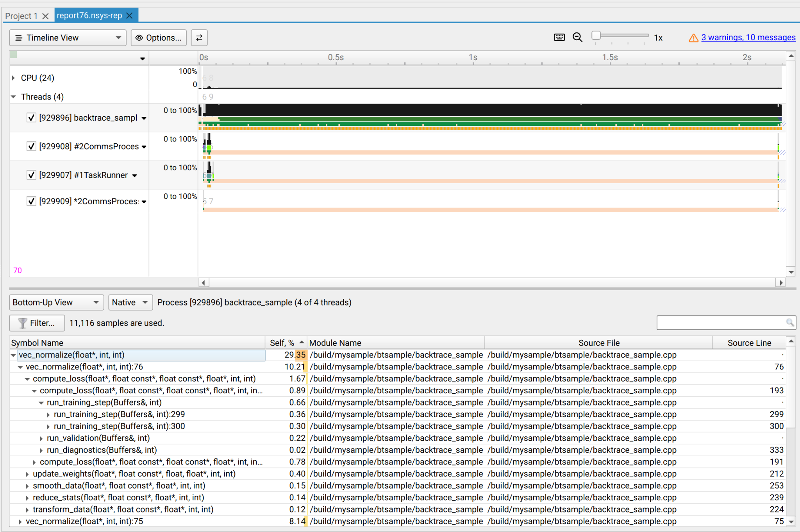Expand update_weights row
800x532 pixels.
pyautogui.click(x=27, y=474)
